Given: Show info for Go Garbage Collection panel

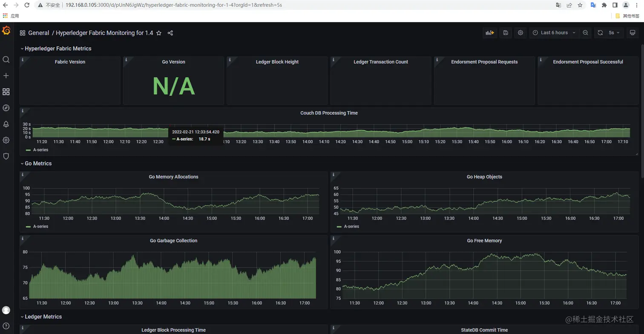Looking at the screenshot, I should point(23,238).
